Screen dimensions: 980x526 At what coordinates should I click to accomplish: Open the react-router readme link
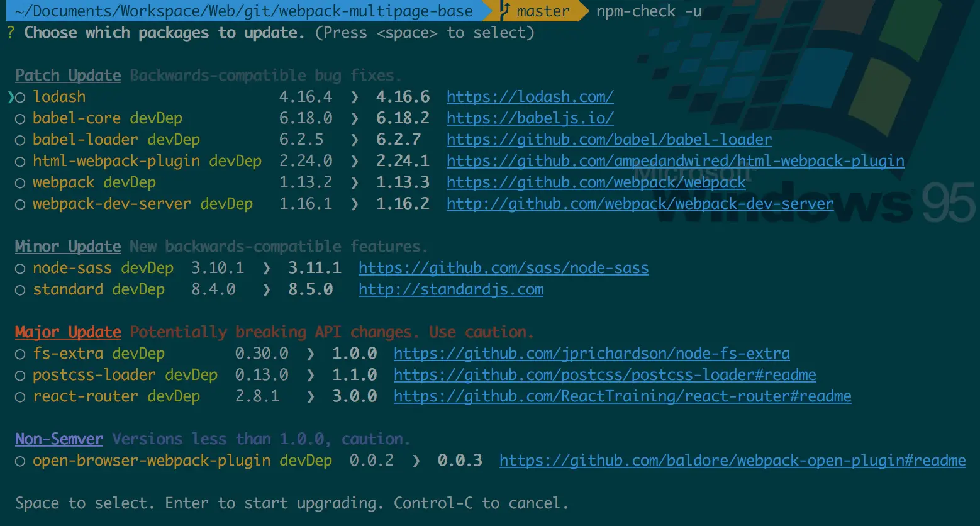tap(621, 396)
